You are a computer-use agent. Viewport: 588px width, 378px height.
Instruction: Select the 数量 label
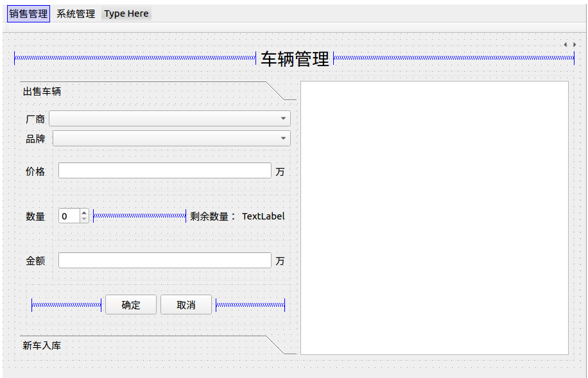coord(35,216)
